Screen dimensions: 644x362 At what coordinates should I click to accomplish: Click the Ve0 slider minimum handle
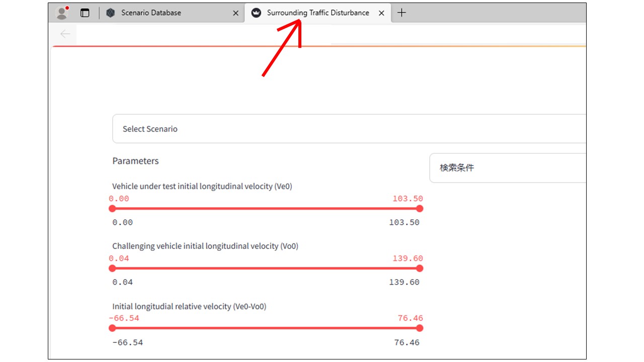pos(112,209)
